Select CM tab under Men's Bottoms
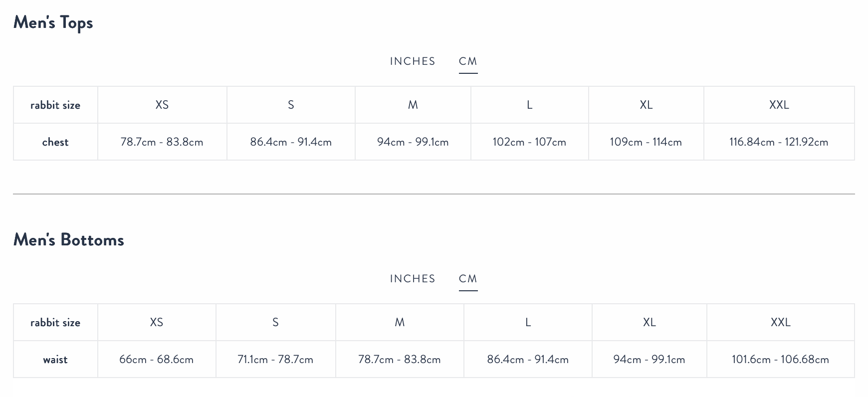868x397 pixels. click(x=468, y=279)
